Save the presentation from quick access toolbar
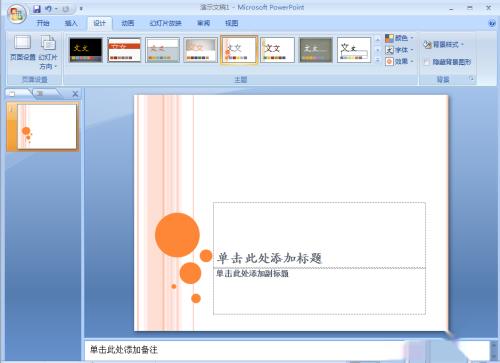The image size is (500, 363). (37, 9)
